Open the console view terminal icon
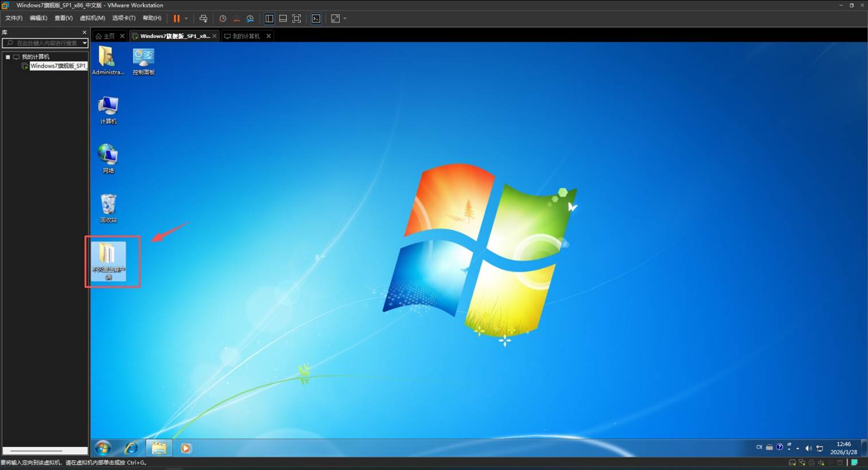Viewport: 868px width, 470px height. (316, 18)
